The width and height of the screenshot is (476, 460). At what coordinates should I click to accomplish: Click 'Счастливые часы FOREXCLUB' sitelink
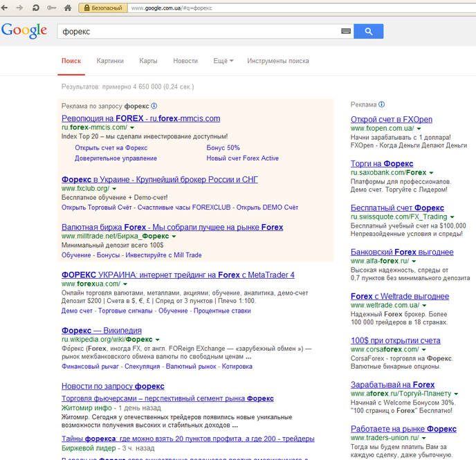[x=184, y=208]
